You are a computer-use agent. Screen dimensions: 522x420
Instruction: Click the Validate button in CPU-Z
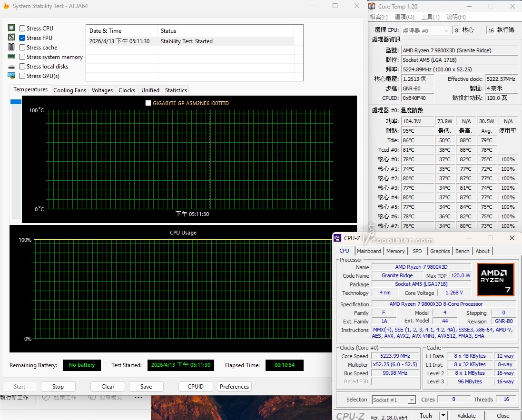(466, 415)
